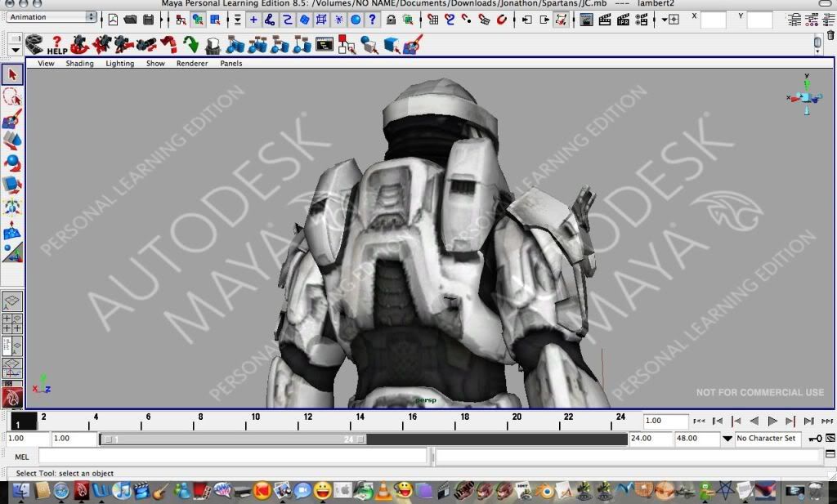837x504 pixels.
Task: Toggle the Joints selection mask
Action: coord(270,20)
